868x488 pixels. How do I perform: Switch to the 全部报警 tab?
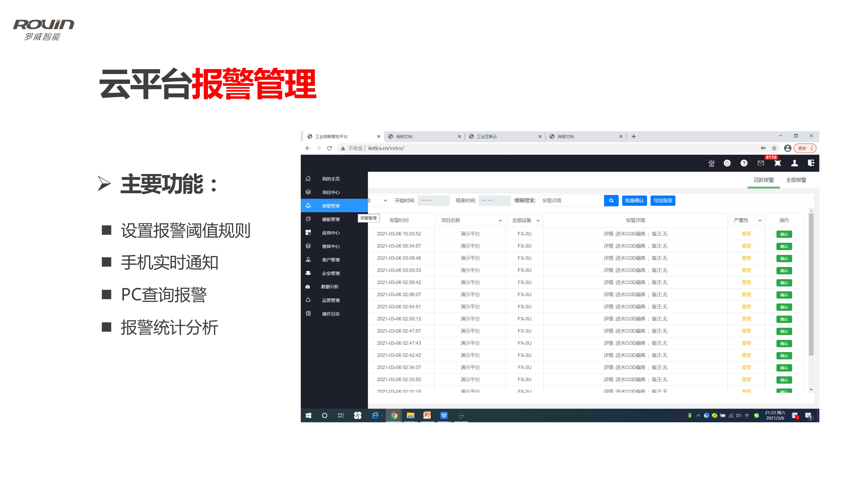tap(796, 180)
